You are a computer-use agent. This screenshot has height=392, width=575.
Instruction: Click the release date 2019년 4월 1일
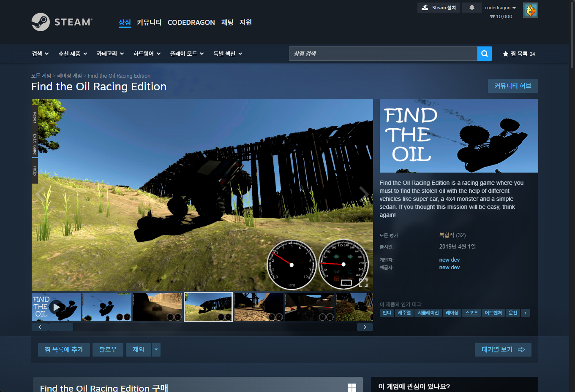point(458,246)
